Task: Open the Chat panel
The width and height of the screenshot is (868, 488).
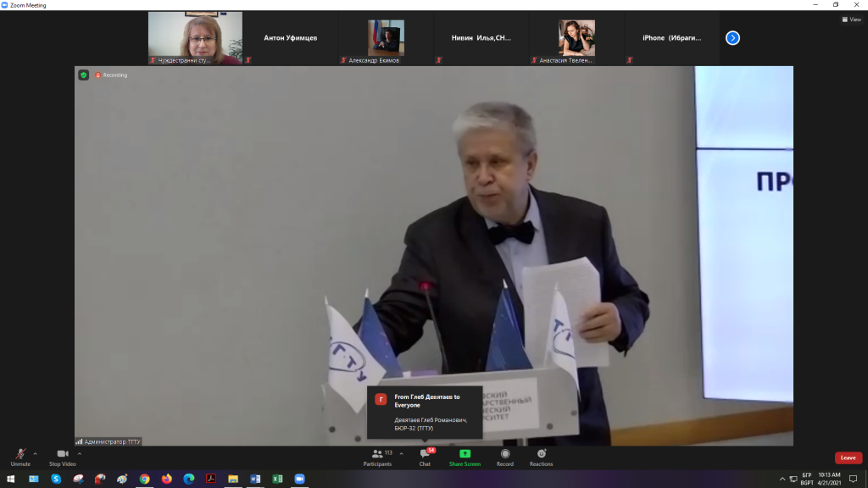Action: (425, 457)
